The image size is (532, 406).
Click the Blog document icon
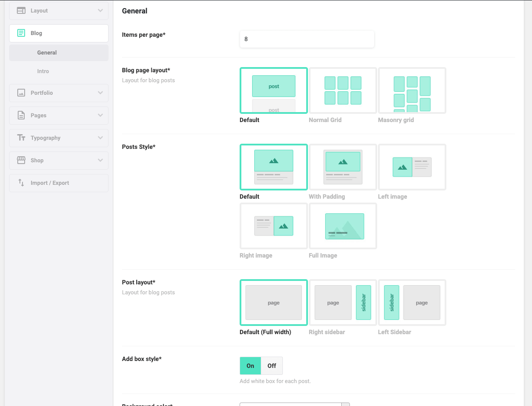[21, 33]
